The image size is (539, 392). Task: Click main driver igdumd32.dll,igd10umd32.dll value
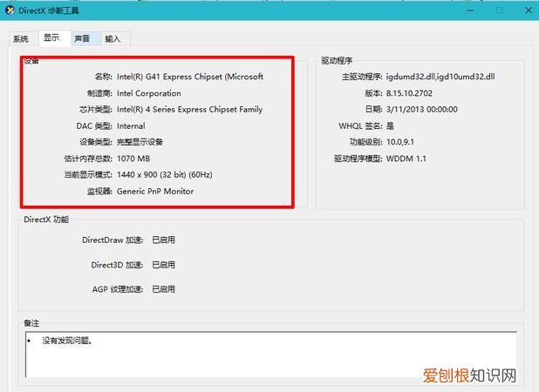440,77
